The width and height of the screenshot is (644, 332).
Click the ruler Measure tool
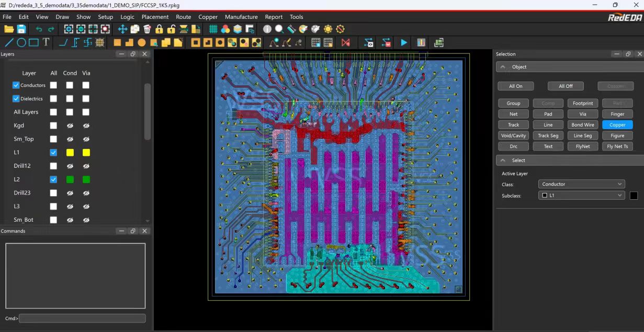291,29
